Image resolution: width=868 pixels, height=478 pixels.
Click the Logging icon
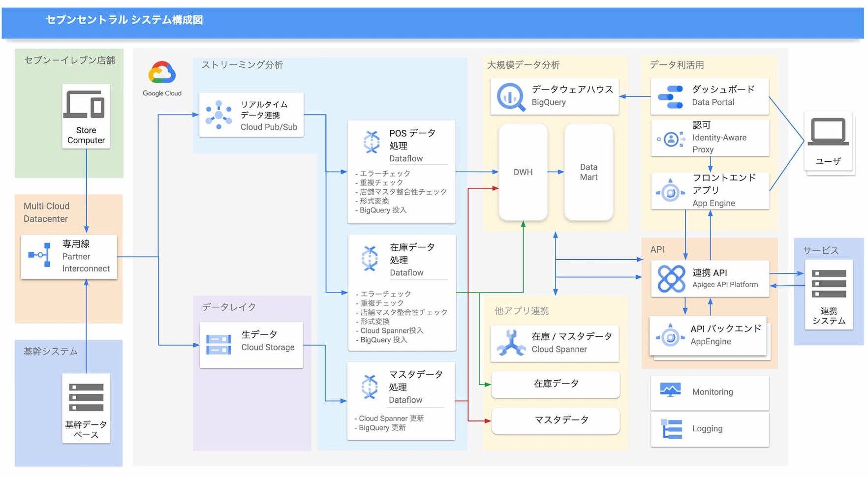pyautogui.click(x=672, y=428)
